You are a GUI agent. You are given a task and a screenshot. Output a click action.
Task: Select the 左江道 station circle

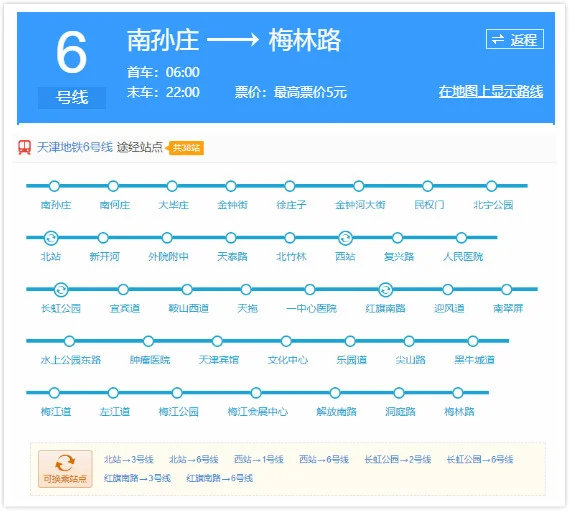pyautogui.click(x=113, y=393)
